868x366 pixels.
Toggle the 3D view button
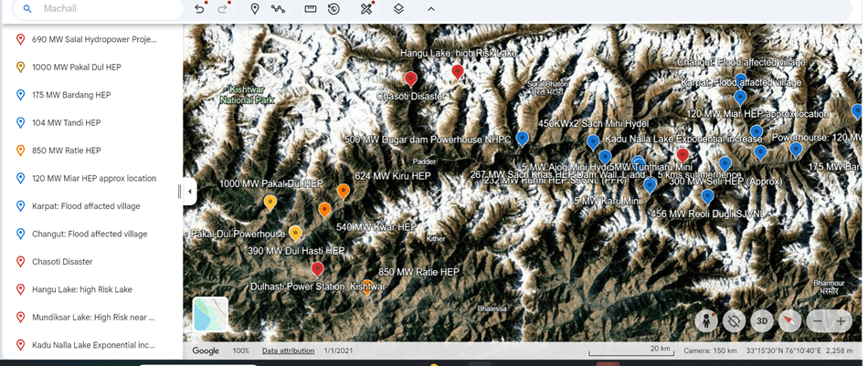[x=762, y=321]
